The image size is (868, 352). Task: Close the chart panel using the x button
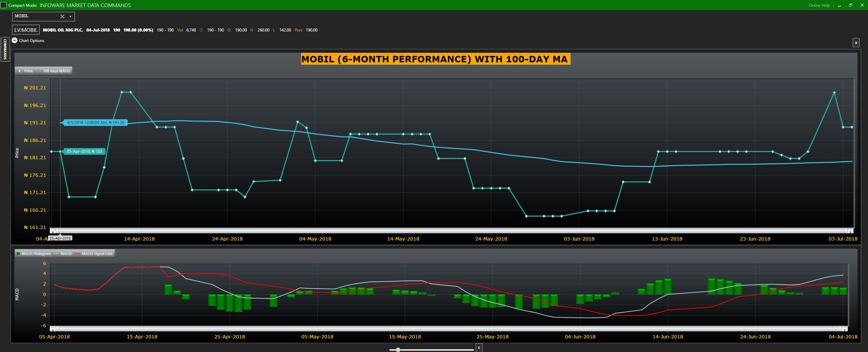click(856, 43)
